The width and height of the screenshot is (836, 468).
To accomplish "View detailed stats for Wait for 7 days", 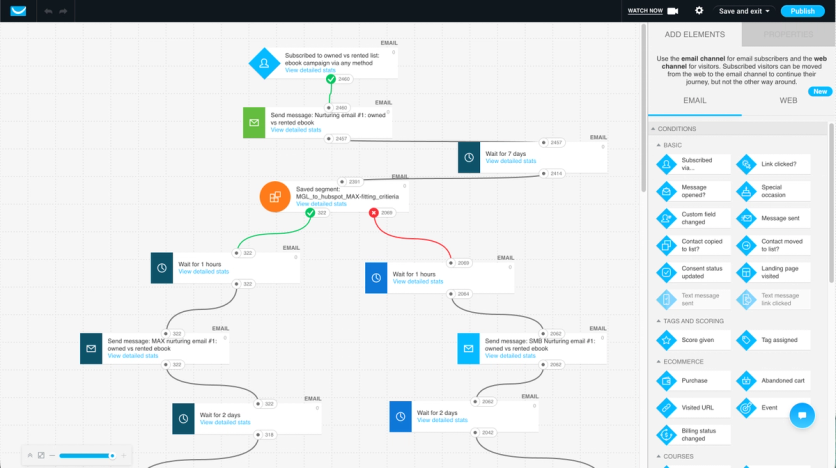I will click(x=511, y=161).
